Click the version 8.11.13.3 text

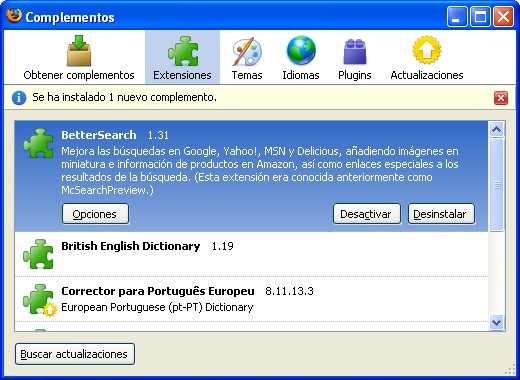[x=289, y=291]
